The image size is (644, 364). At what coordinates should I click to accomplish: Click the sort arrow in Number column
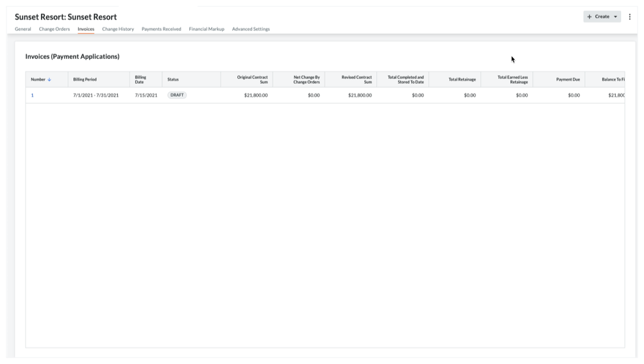(x=49, y=79)
